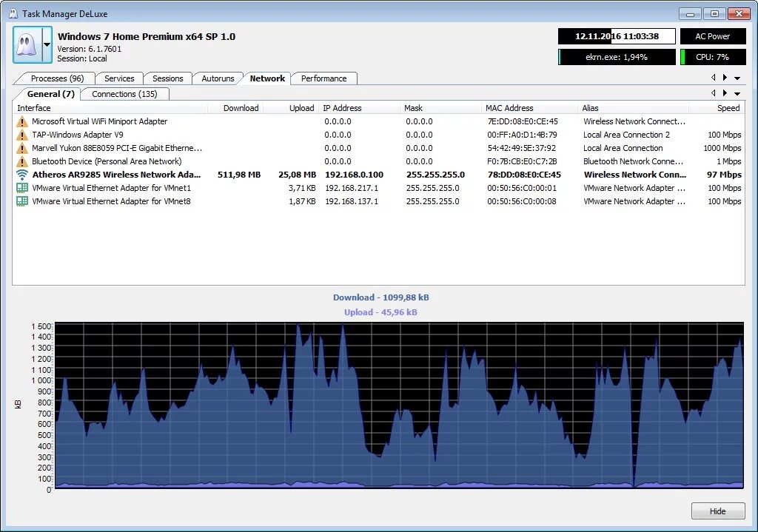The height and width of the screenshot is (532, 758).
Task: Click warning icon for TAP-Windows Adapter V9
Action: pos(22,135)
